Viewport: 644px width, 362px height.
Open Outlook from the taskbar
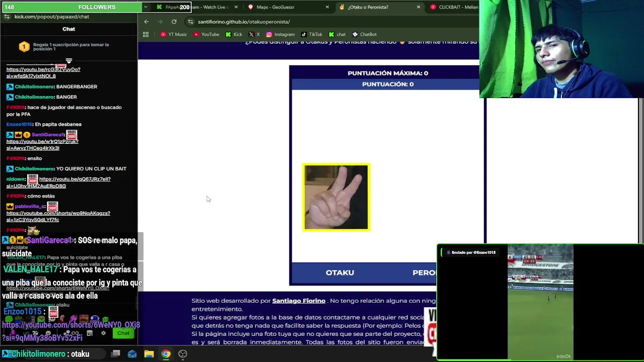pyautogui.click(x=132, y=353)
